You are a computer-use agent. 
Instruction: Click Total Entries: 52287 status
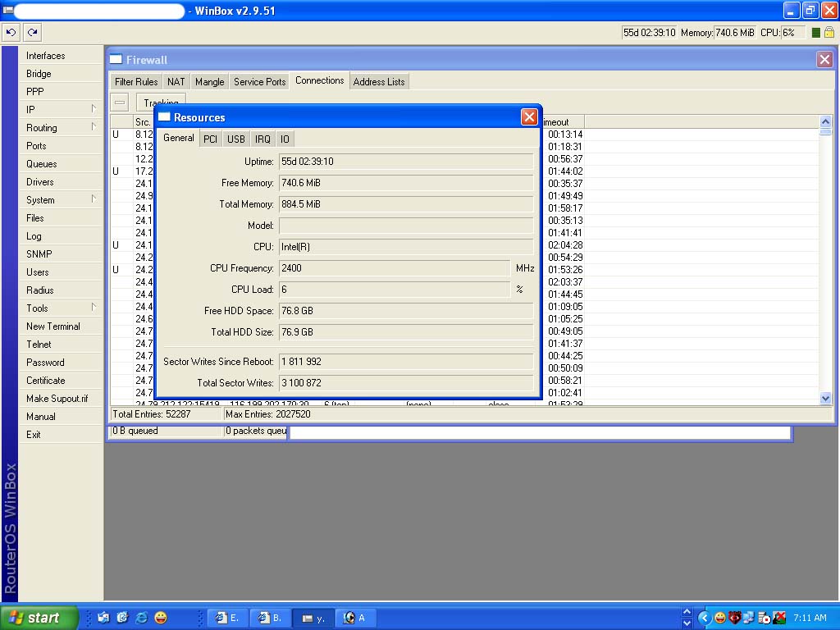(x=165, y=414)
